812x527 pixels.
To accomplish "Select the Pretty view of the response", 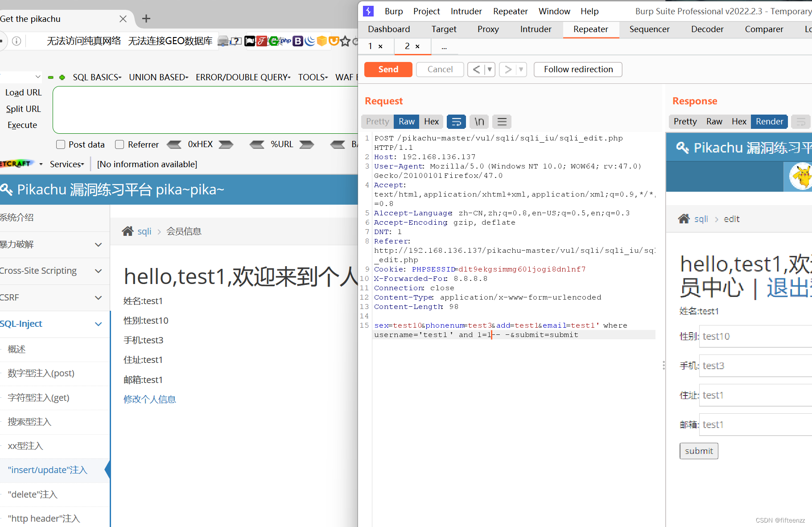I will point(685,121).
